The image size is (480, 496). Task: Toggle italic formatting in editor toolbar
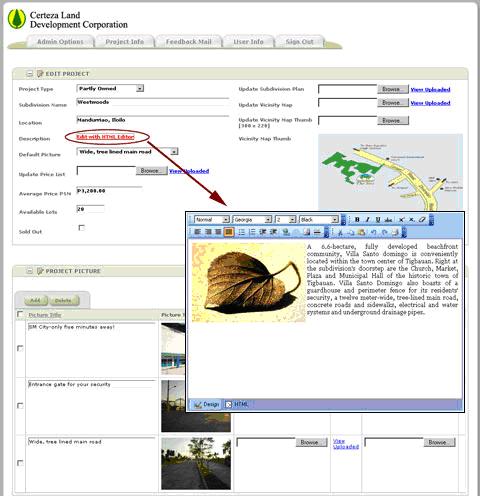click(x=368, y=220)
